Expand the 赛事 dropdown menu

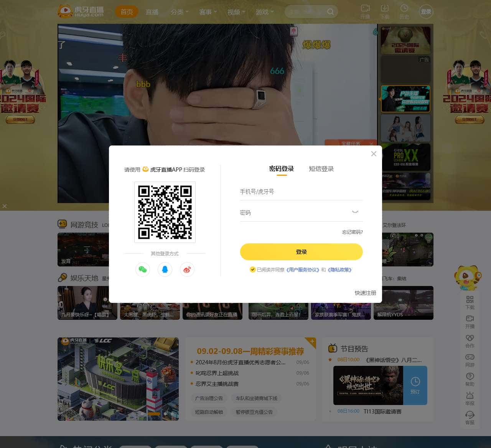(208, 12)
